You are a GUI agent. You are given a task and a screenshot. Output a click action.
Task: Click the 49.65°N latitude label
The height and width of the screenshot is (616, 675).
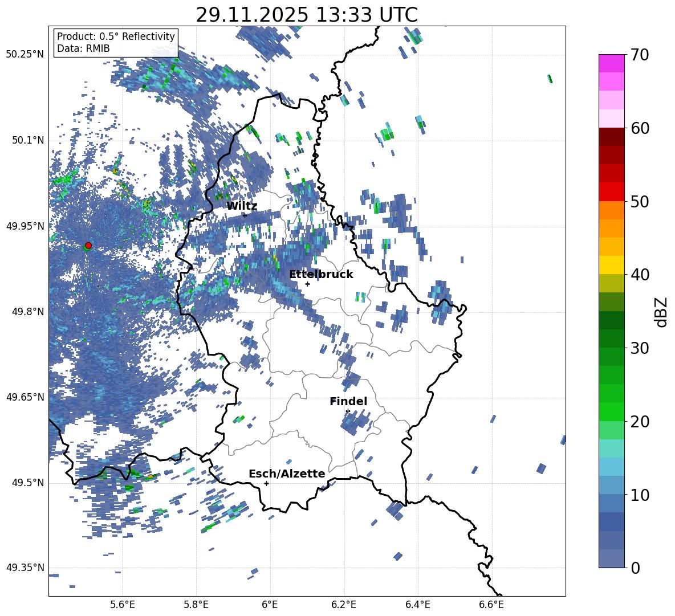click(25, 397)
